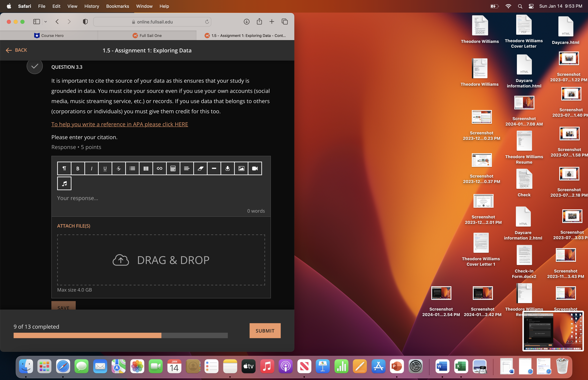The image size is (588, 380).
Task: Toggle the Safari sidebar button
Action: tap(37, 22)
